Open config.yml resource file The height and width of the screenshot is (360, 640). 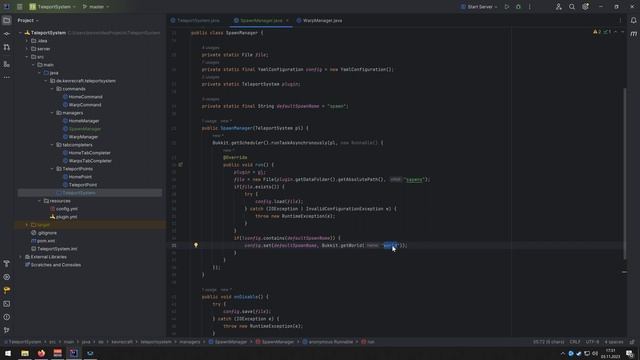(64, 209)
